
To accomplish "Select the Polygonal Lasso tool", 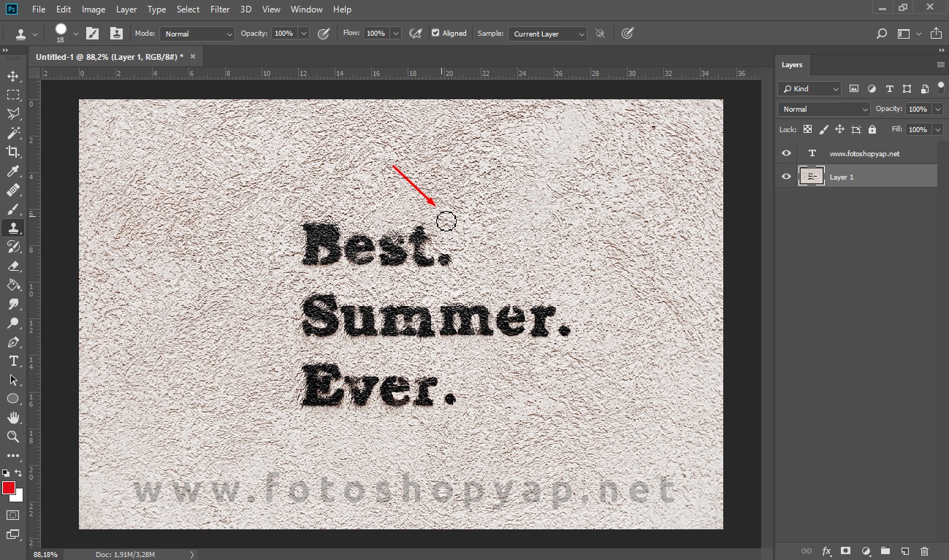I will click(x=13, y=114).
